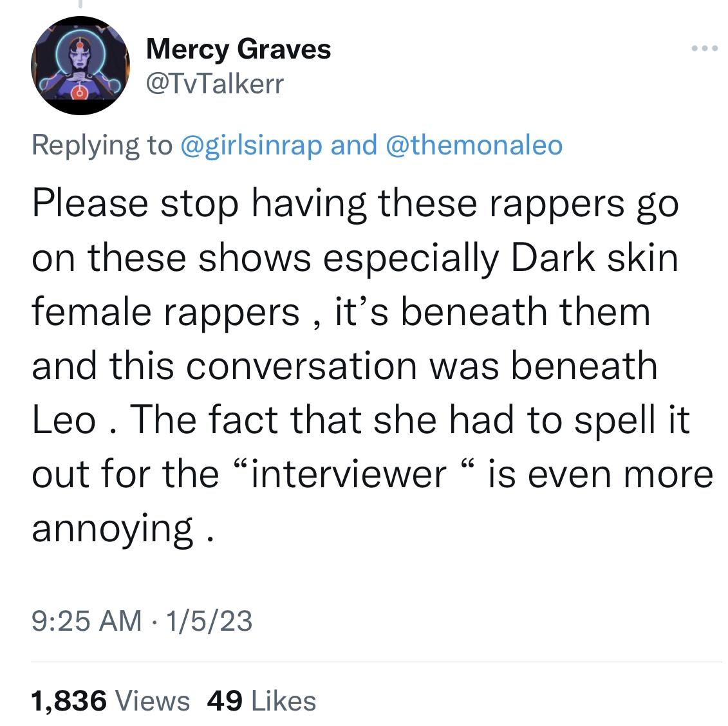Image resolution: width=728 pixels, height=726 pixels.
Task: Click the word 'Leo' in the tweet
Action: (x=64, y=420)
